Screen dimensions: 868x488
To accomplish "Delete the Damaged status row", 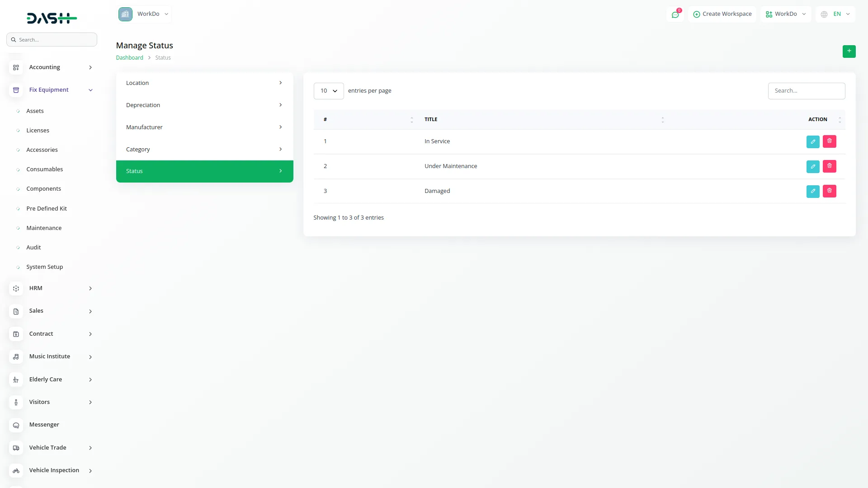I will [829, 191].
